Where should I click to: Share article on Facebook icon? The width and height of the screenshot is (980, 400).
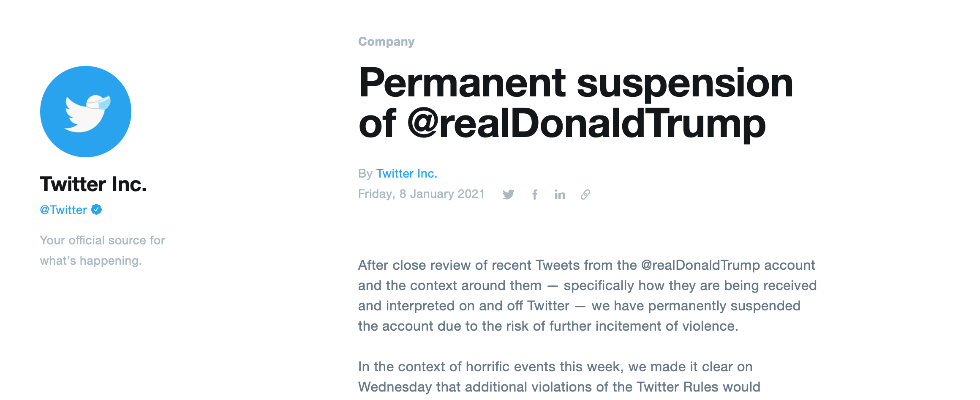535,195
